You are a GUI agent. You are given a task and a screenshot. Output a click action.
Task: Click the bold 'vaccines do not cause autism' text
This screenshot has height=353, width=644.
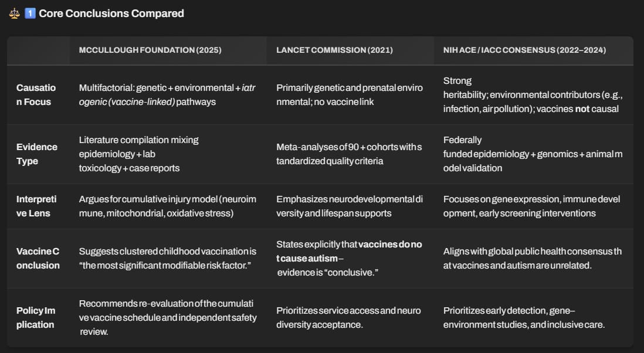coord(349,251)
